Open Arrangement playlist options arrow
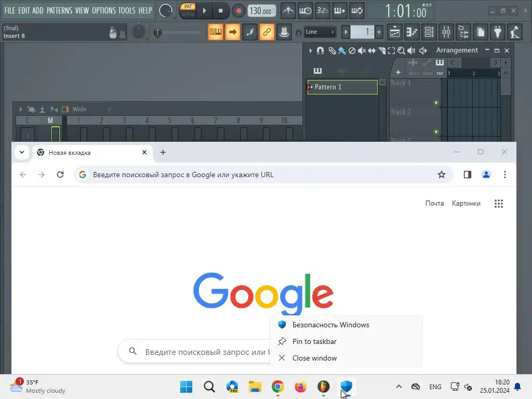The image size is (532, 399). (311, 50)
